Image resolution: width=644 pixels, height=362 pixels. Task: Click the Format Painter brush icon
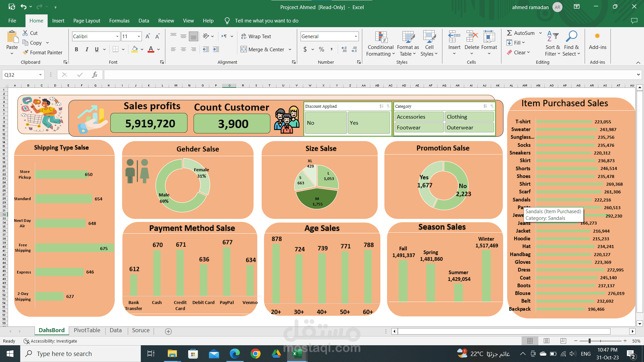pos(25,52)
